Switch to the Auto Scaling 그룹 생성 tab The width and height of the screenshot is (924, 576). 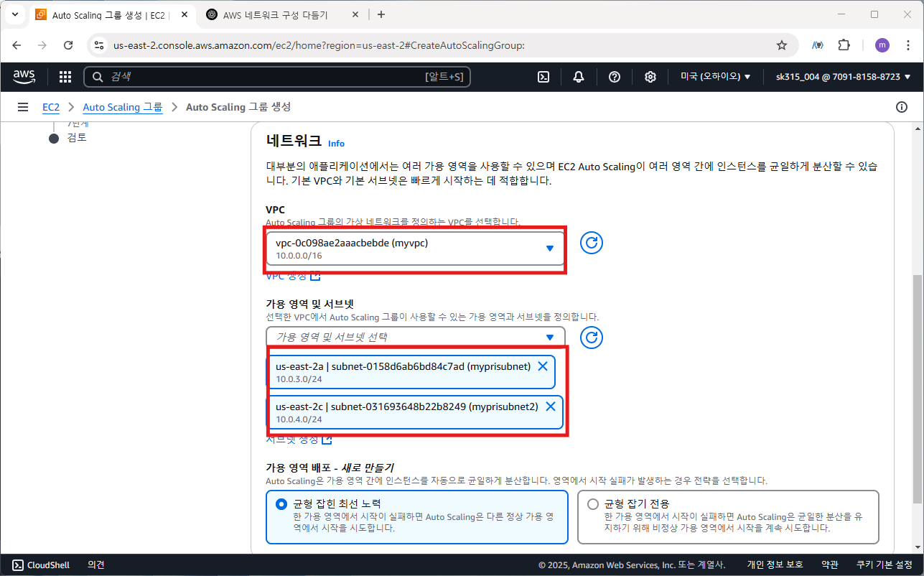[113, 14]
